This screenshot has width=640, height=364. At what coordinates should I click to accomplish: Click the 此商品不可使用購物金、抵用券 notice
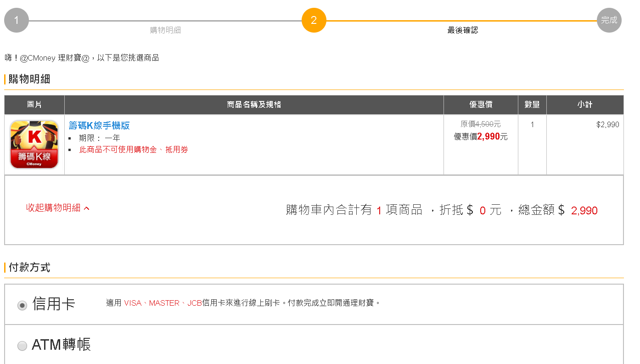pyautogui.click(x=134, y=150)
